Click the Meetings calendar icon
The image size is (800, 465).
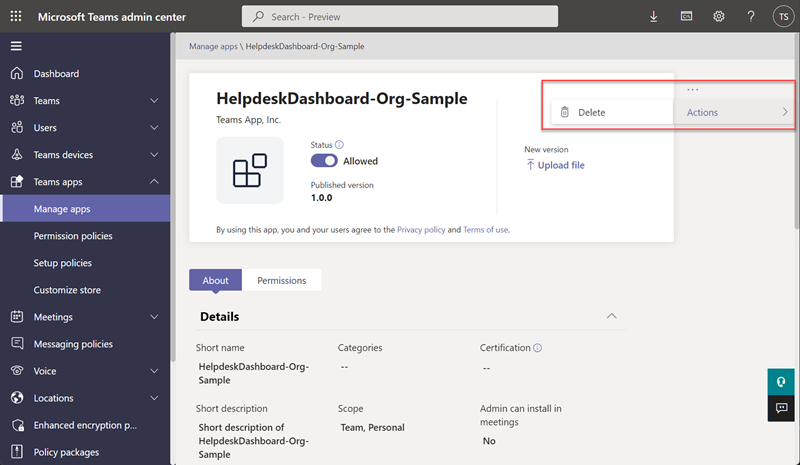click(x=17, y=316)
